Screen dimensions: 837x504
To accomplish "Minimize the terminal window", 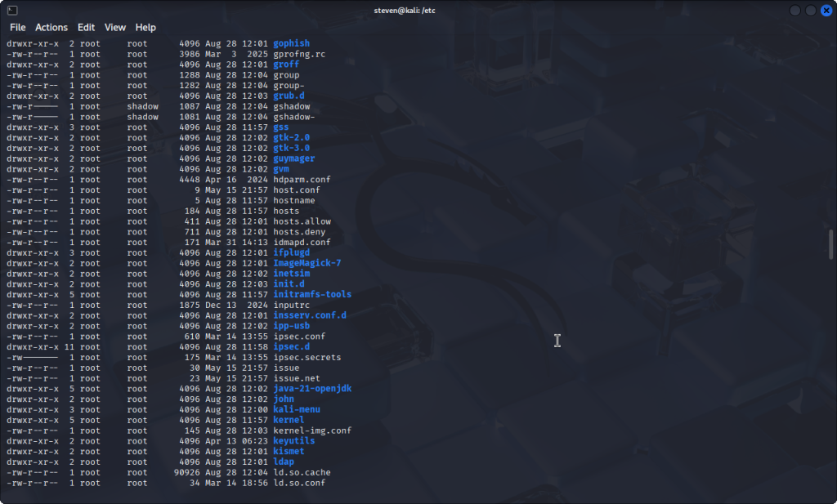I will pos(795,10).
